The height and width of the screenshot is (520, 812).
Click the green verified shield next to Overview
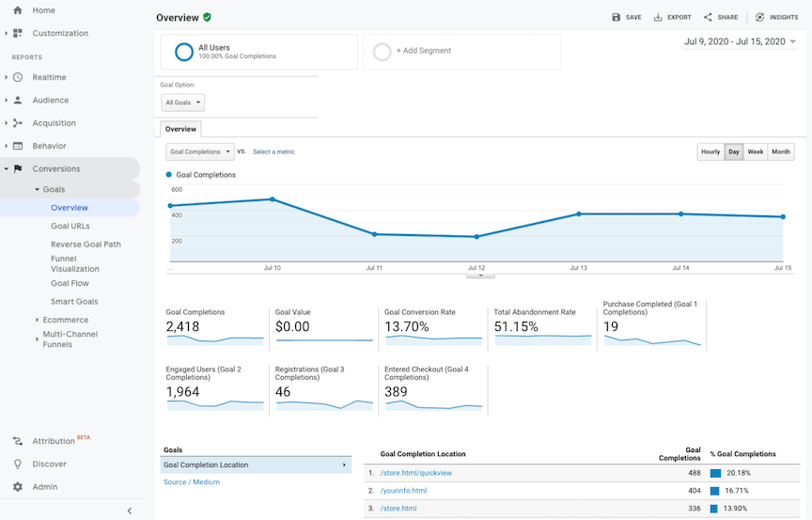(x=207, y=17)
